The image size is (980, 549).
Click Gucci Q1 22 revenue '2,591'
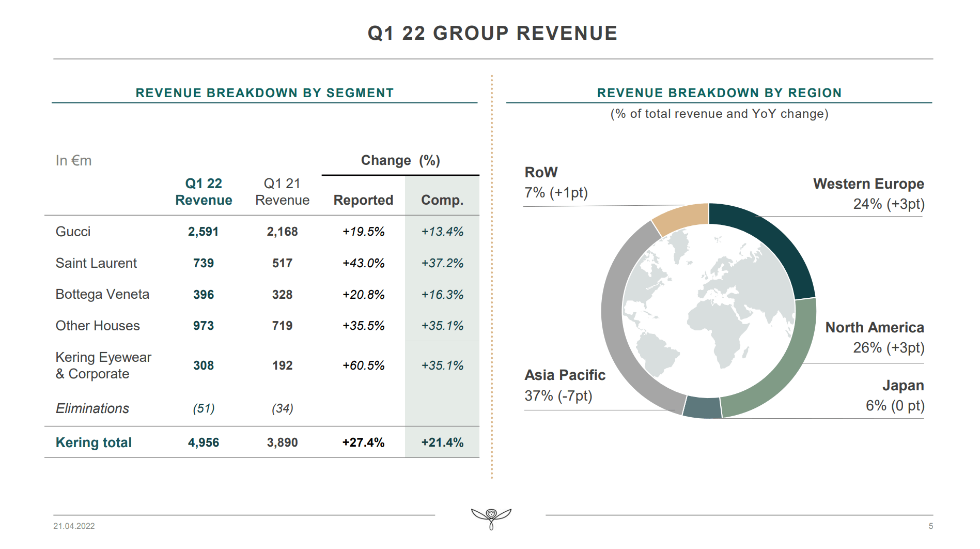pos(203,232)
